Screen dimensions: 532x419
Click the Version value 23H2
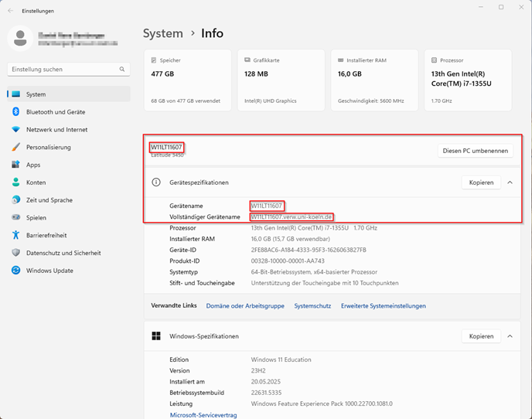pyautogui.click(x=258, y=370)
